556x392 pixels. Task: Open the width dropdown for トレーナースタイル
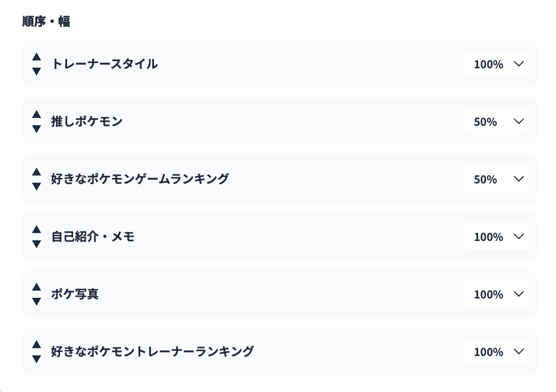[x=496, y=64]
